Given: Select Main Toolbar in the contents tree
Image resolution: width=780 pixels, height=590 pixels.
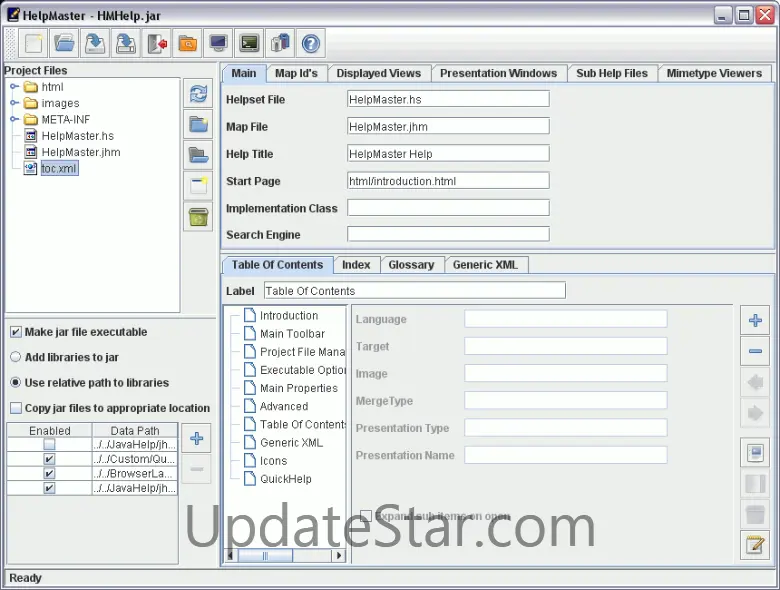Looking at the screenshot, I should [292, 334].
